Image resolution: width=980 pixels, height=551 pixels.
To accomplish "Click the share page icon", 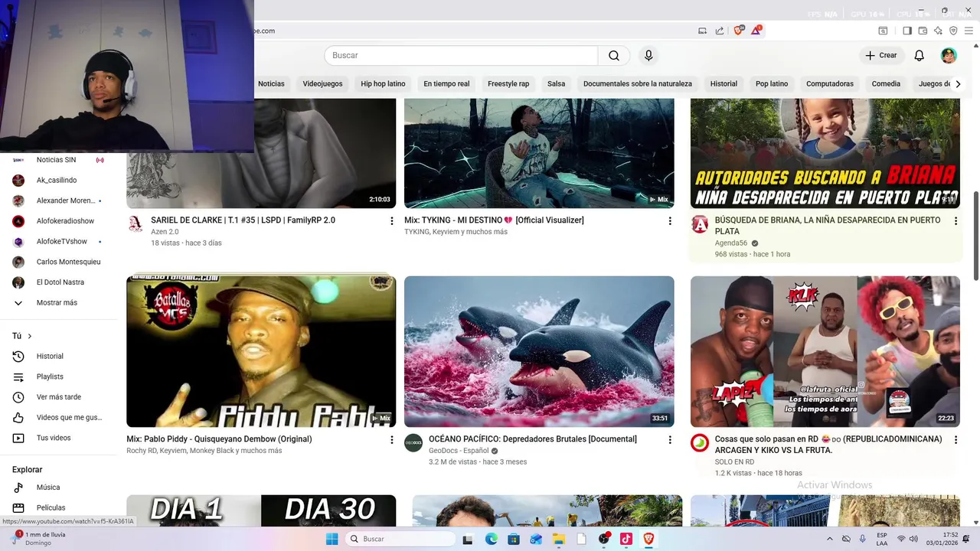I will coord(720,31).
